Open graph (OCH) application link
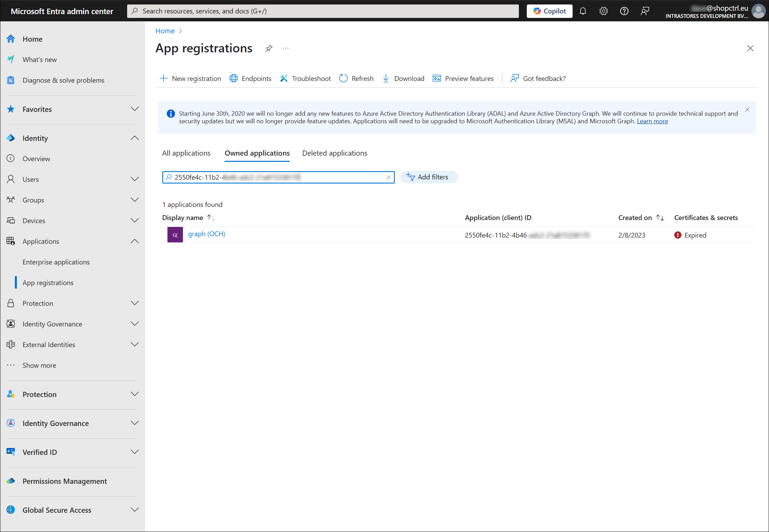The image size is (769, 532). tap(207, 234)
